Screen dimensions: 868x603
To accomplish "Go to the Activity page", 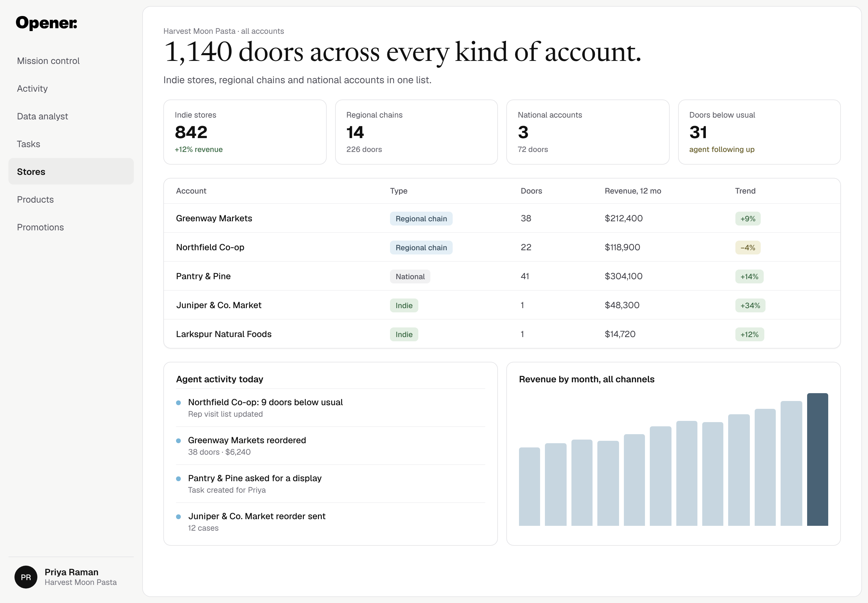I will click(x=71, y=88).
